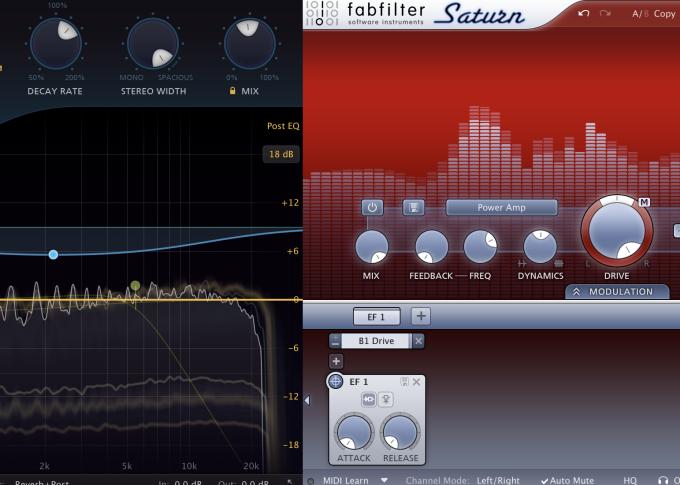The width and height of the screenshot is (680, 485).
Task: Click the FEEDBACK knob
Action: pyautogui.click(x=431, y=247)
